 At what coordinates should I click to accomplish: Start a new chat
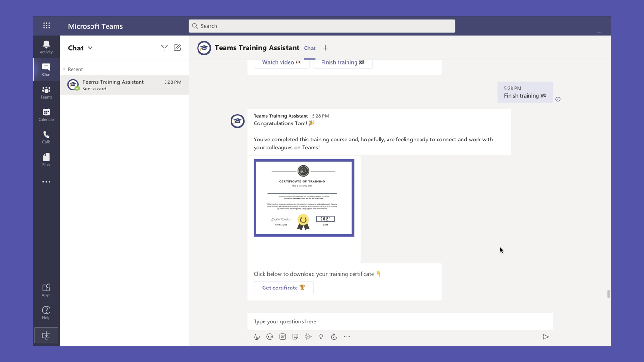(x=177, y=48)
